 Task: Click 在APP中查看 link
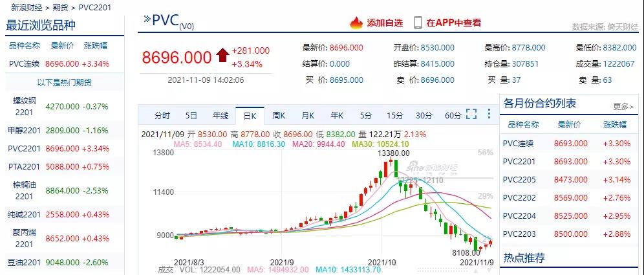point(453,23)
